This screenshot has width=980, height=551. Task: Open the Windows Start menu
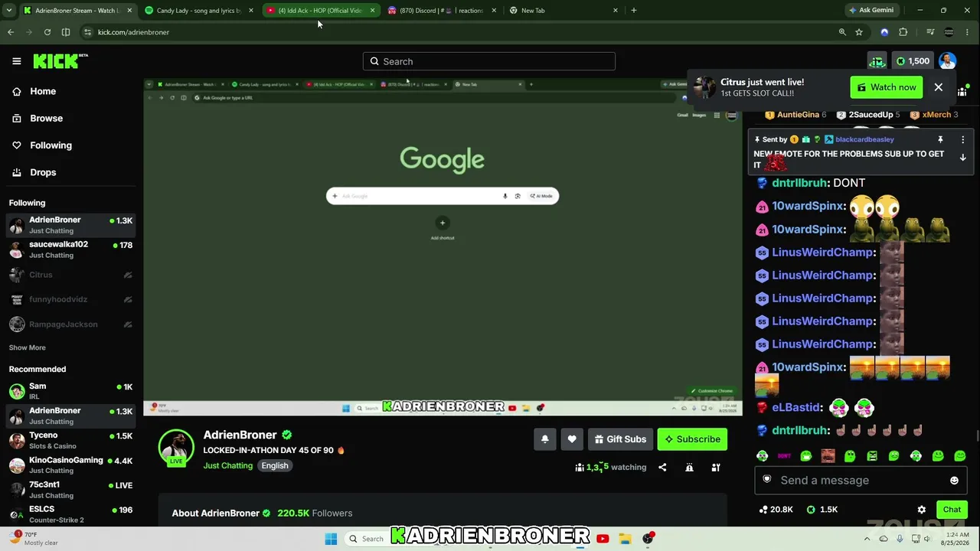coord(331,539)
